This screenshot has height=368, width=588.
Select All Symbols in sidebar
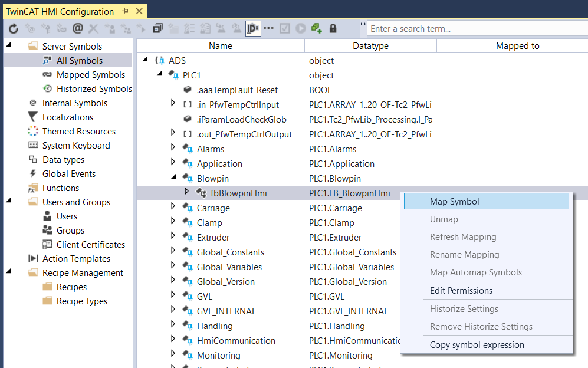coord(80,60)
